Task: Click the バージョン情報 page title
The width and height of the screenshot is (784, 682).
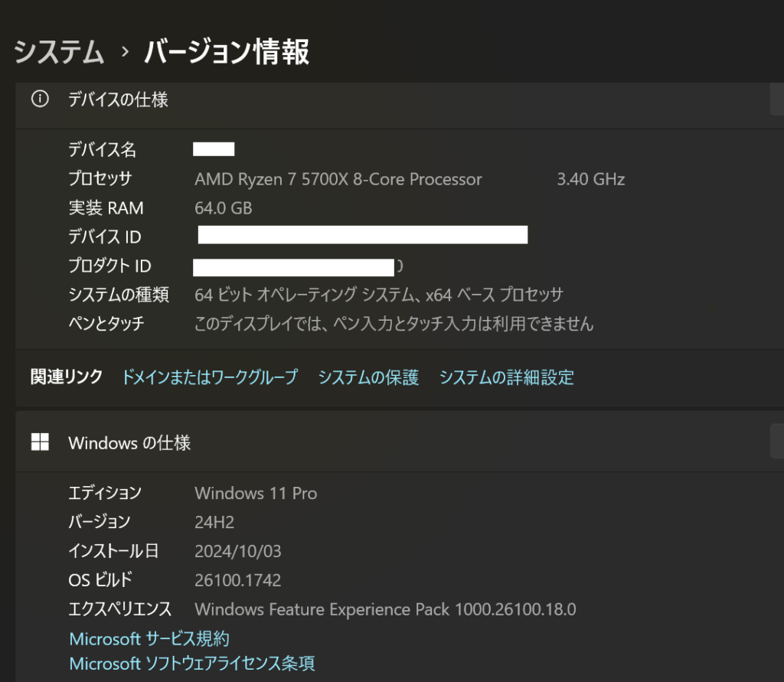Action: (227, 52)
